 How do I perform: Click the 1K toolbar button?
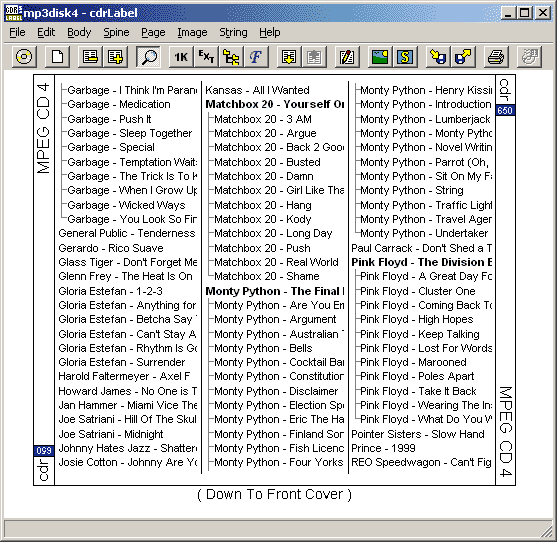[181, 57]
